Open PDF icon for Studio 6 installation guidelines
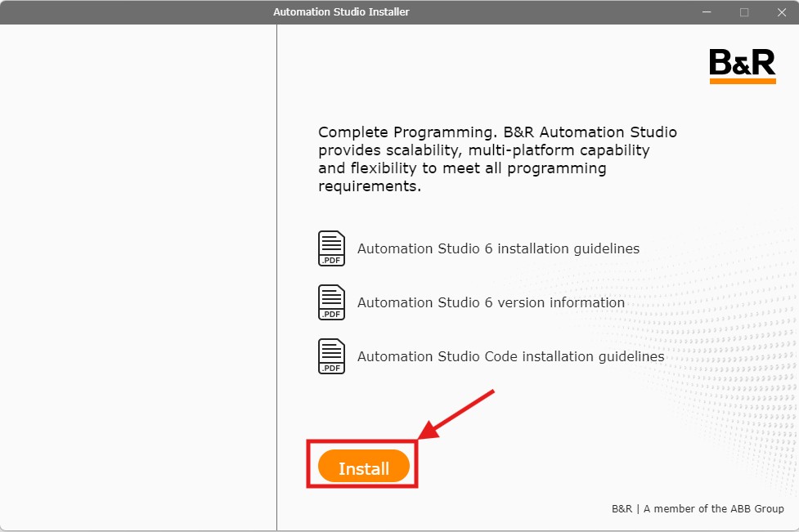799x532 pixels. click(x=332, y=248)
